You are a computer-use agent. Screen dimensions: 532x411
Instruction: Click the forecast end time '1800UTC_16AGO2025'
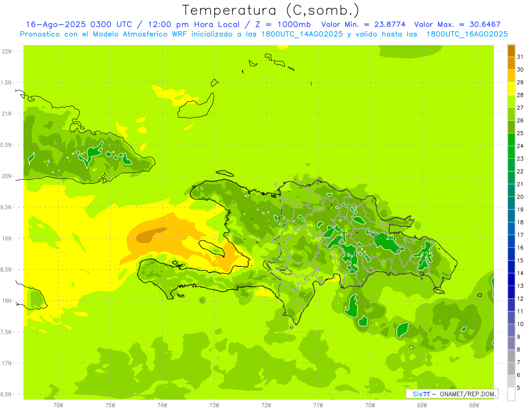coord(467,34)
